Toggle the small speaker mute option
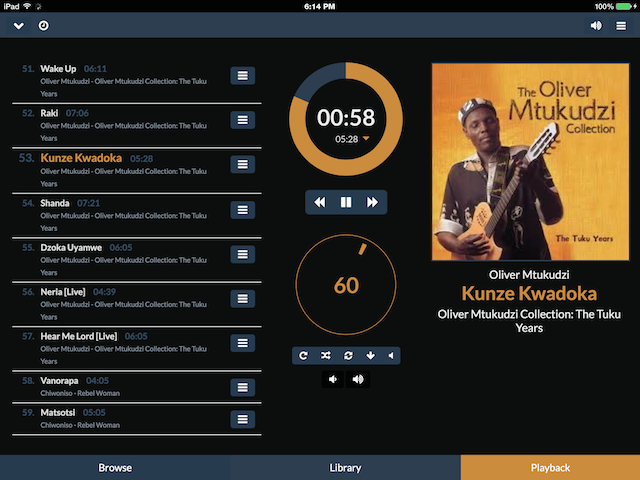The width and height of the screenshot is (640, 480). pyautogui.click(x=391, y=356)
